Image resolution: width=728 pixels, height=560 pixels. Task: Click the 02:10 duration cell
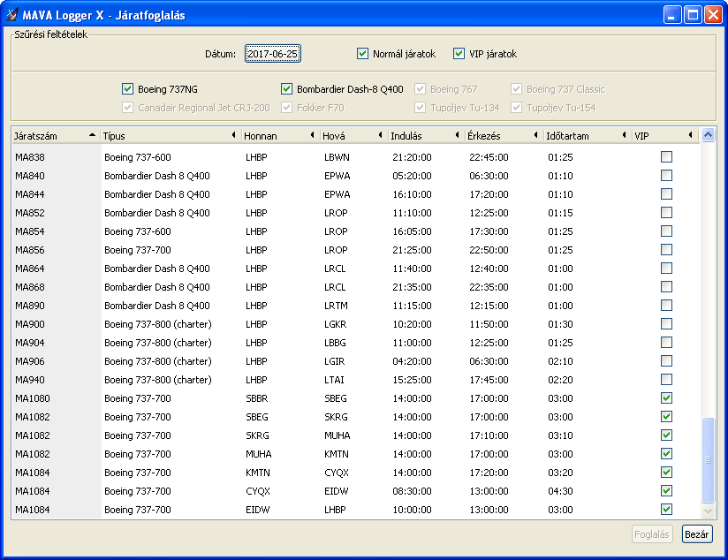560,361
